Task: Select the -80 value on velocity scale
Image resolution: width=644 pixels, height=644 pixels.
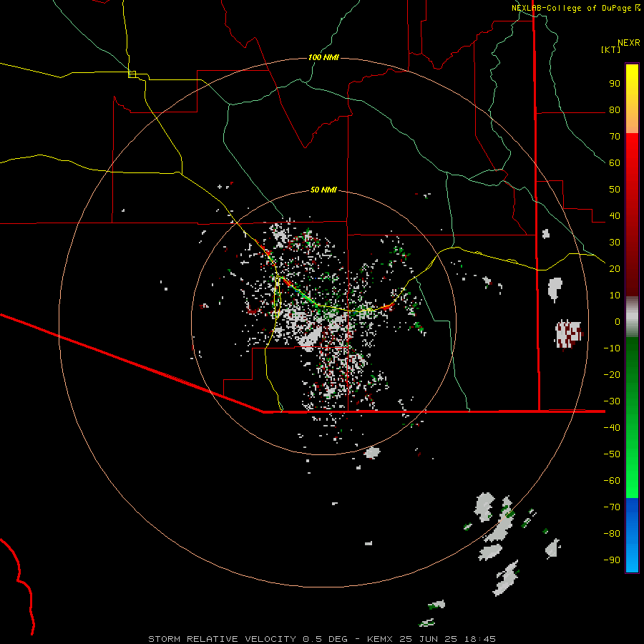Action: pyautogui.click(x=612, y=534)
